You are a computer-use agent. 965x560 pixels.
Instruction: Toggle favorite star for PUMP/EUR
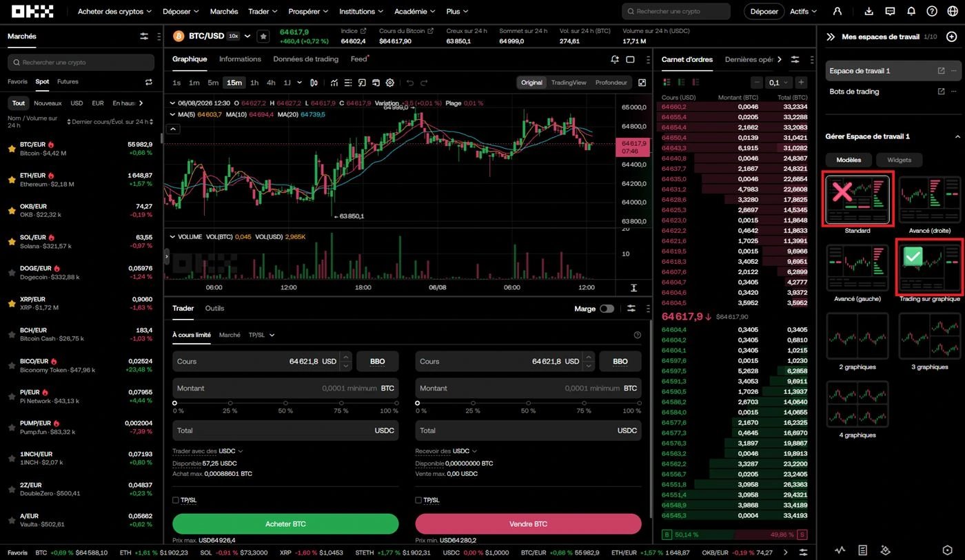pyautogui.click(x=12, y=427)
